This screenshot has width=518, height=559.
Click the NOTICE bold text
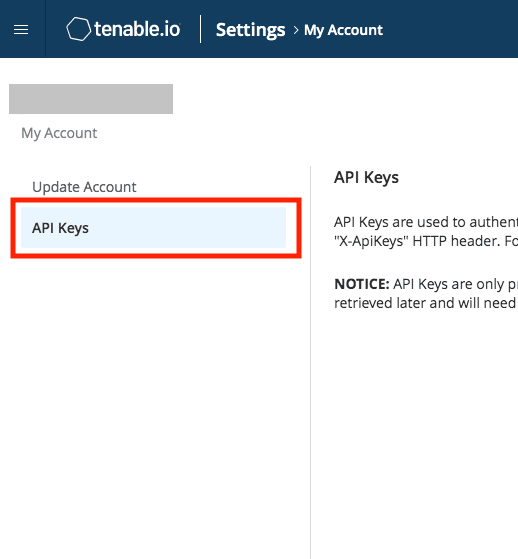point(362,284)
